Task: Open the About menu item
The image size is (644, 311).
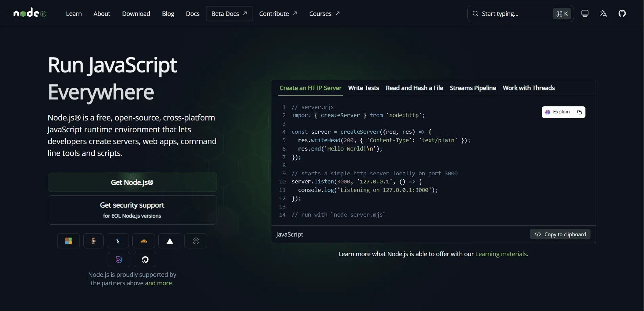Action: coord(102,14)
